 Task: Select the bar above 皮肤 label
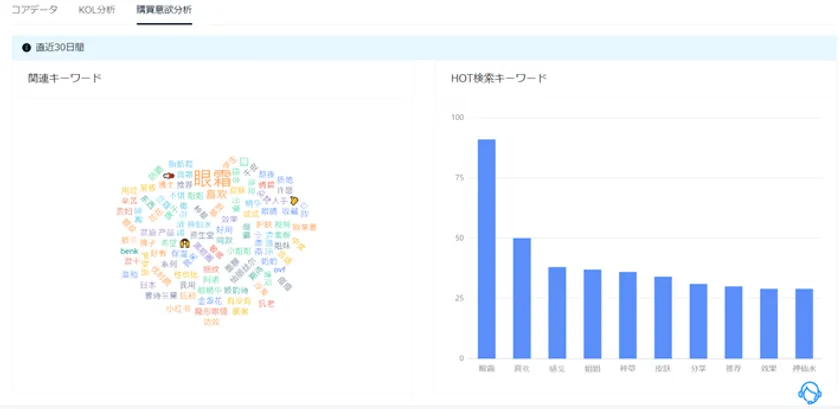tap(663, 317)
